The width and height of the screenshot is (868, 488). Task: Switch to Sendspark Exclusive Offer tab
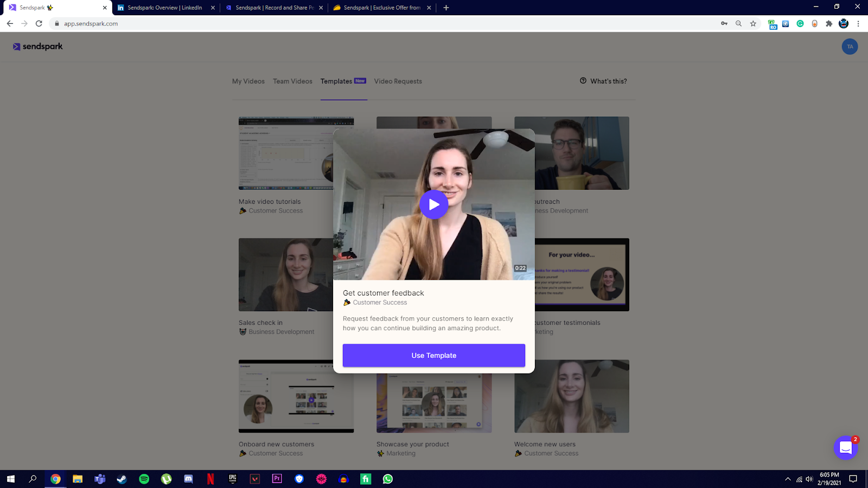(x=382, y=8)
